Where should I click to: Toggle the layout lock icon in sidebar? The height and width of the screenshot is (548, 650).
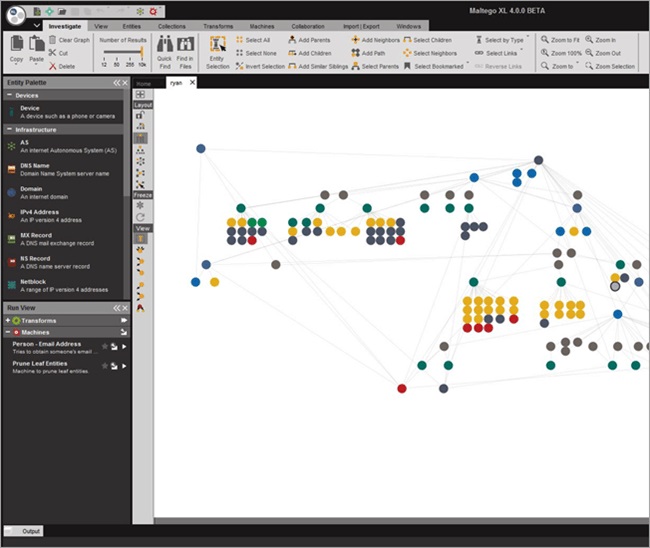(x=140, y=115)
